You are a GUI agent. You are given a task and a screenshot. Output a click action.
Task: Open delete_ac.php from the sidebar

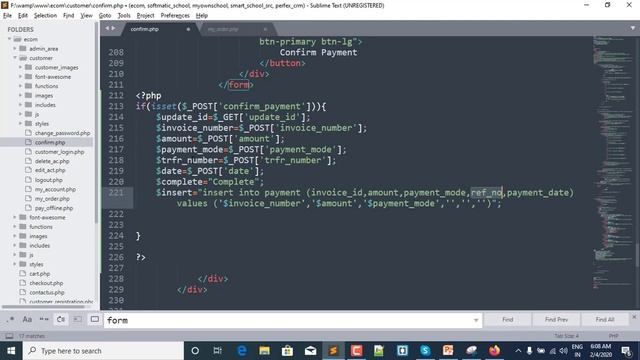(x=52, y=161)
